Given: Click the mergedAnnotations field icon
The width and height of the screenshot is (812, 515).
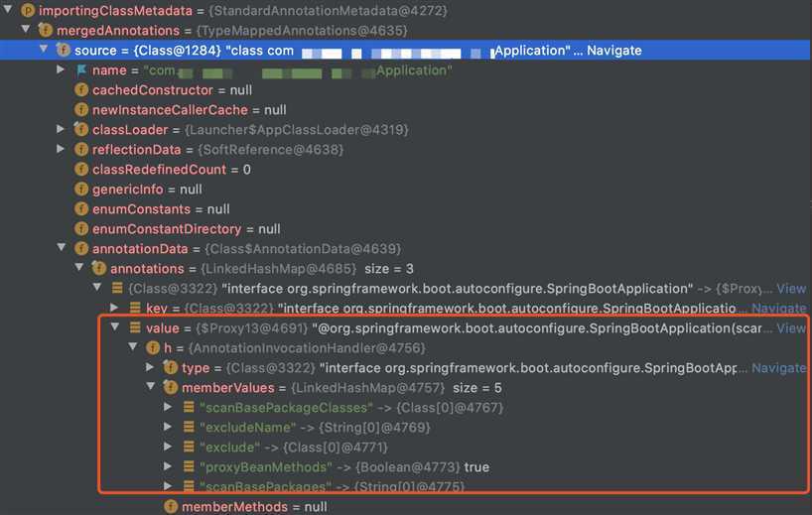Looking at the screenshot, I should pyautogui.click(x=46, y=30).
